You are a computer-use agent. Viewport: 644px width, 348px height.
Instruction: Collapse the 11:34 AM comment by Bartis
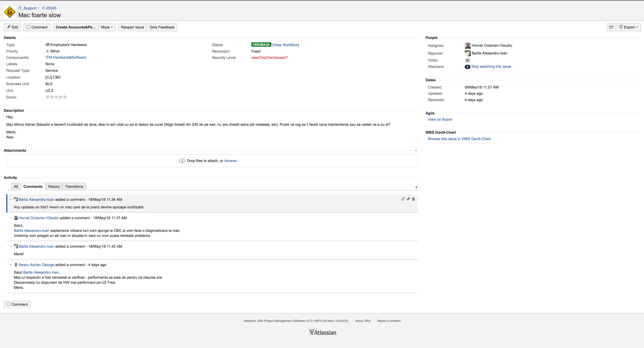11,199
